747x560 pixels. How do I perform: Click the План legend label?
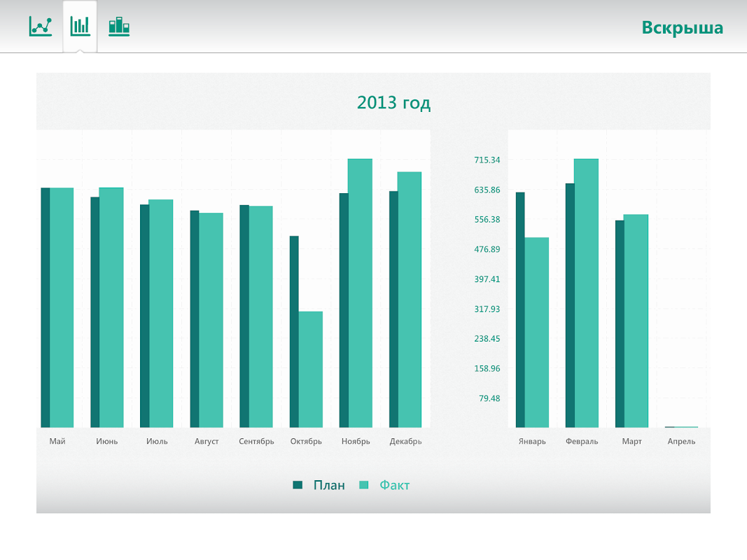329,485
